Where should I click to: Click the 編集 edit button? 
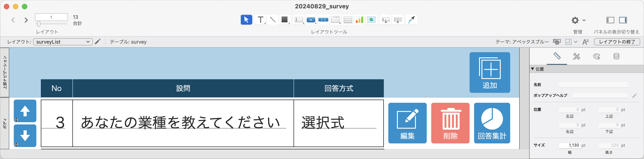(x=407, y=123)
